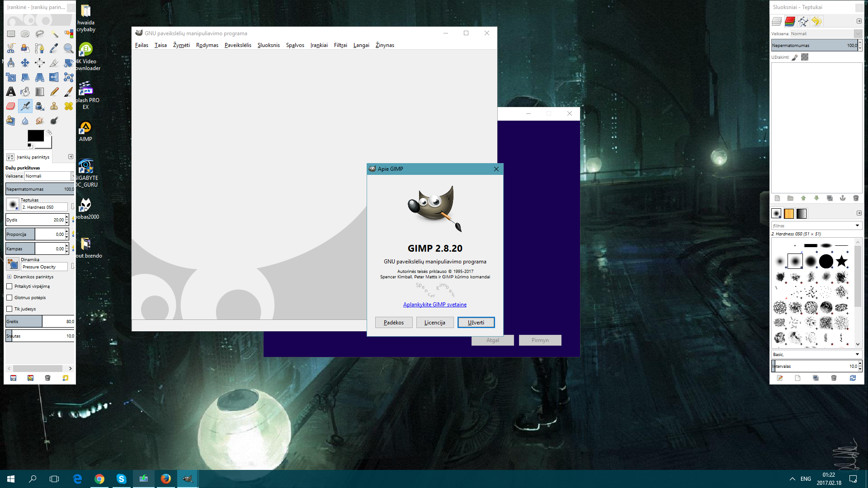Open the Spalvos menu
Screen dimensions: 868x488
point(295,45)
